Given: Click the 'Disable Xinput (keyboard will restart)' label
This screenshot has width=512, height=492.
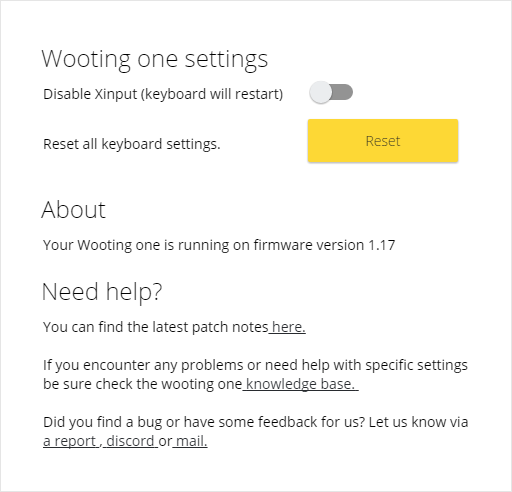Looking at the screenshot, I should pyautogui.click(x=163, y=94).
